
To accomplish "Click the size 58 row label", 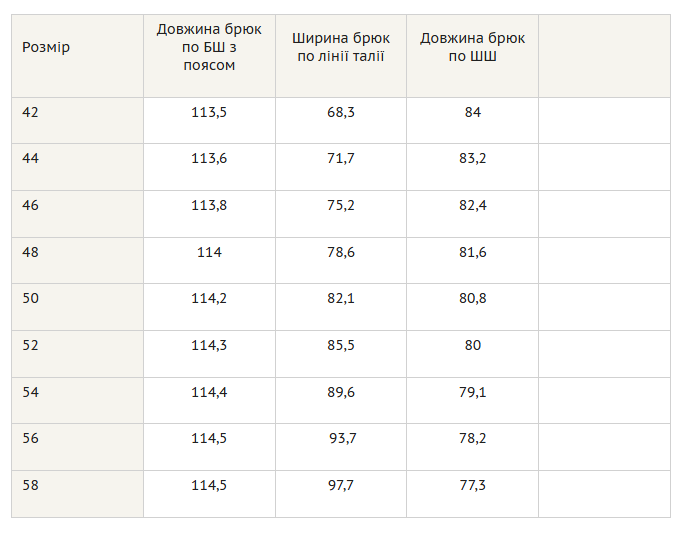I will tap(30, 485).
